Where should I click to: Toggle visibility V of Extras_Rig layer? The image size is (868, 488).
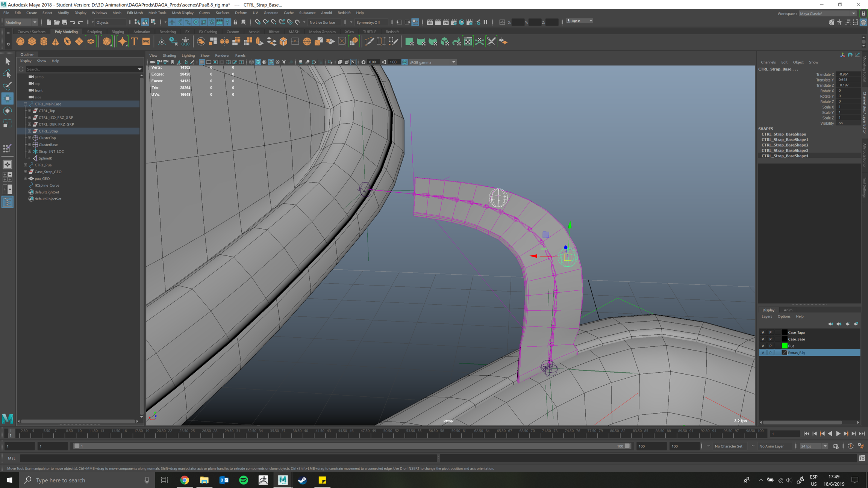(x=763, y=352)
